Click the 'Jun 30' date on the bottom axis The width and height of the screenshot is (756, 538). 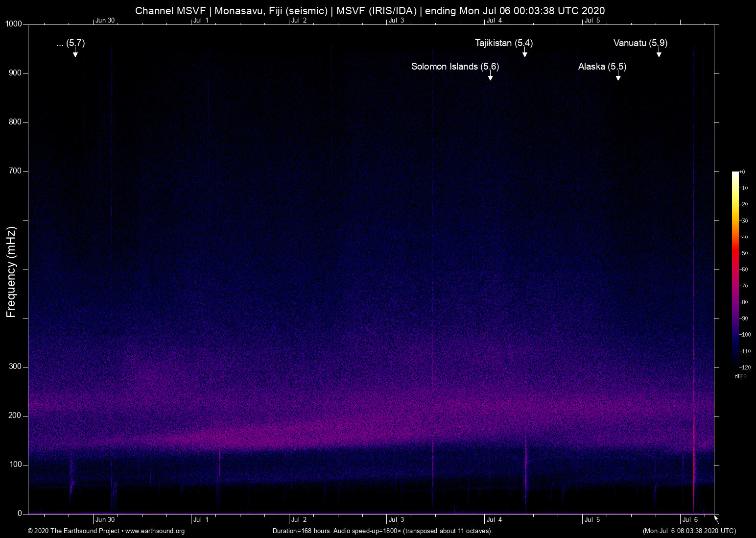(x=105, y=520)
